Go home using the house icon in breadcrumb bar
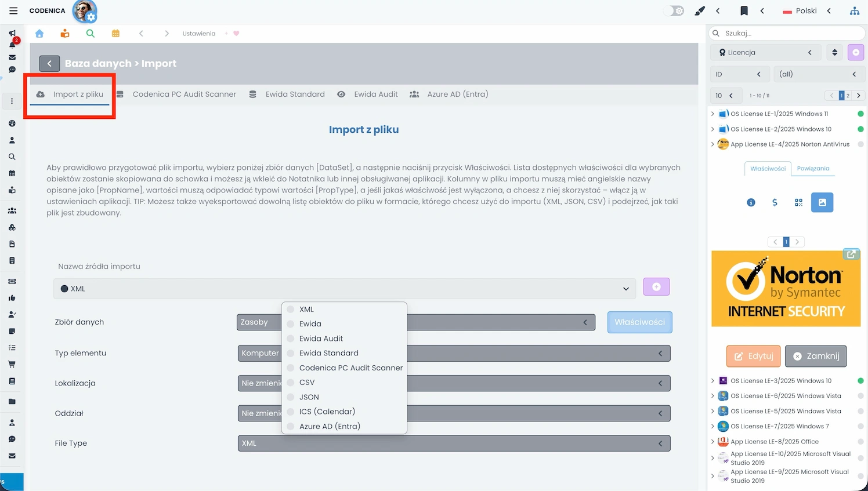 [x=39, y=34]
